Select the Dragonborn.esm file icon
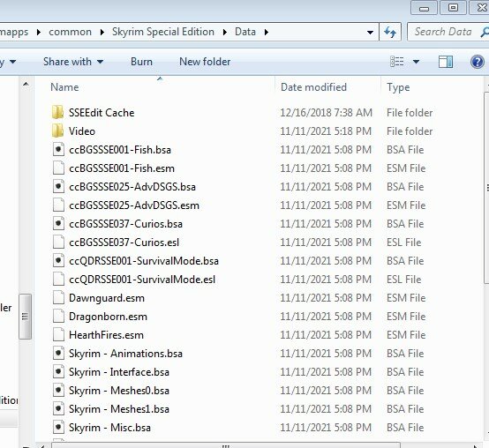Viewport: 489px width, 448px height. pos(58,317)
